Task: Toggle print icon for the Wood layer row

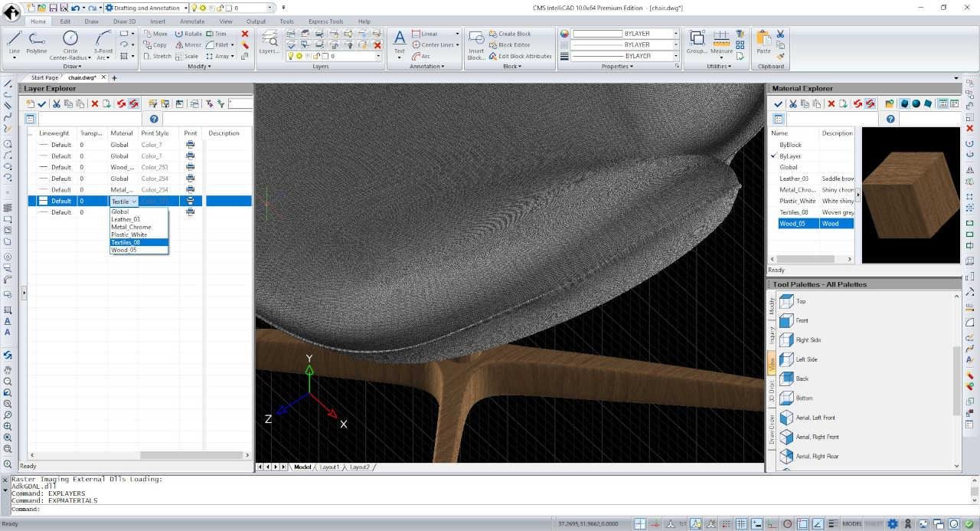Action: pos(190,167)
